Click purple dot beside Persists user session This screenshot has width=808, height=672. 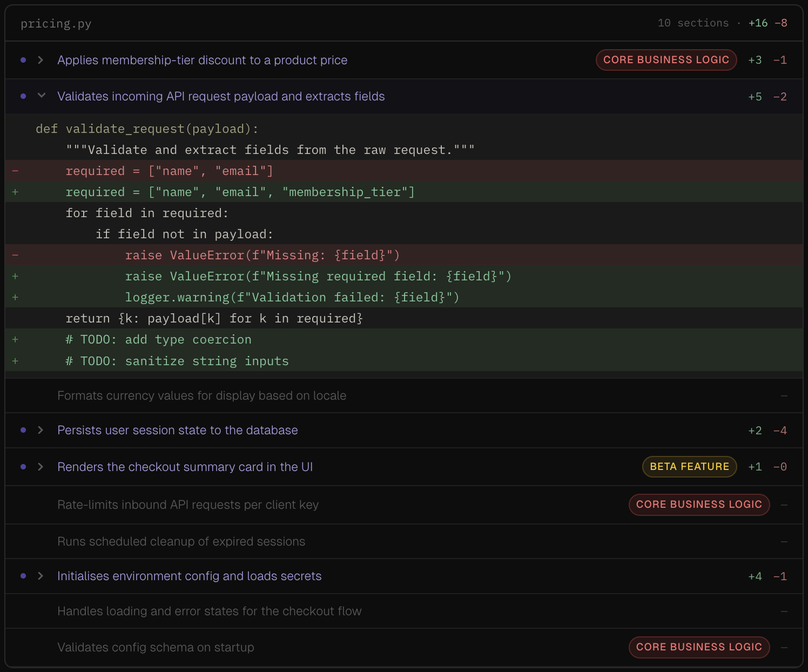(22, 431)
